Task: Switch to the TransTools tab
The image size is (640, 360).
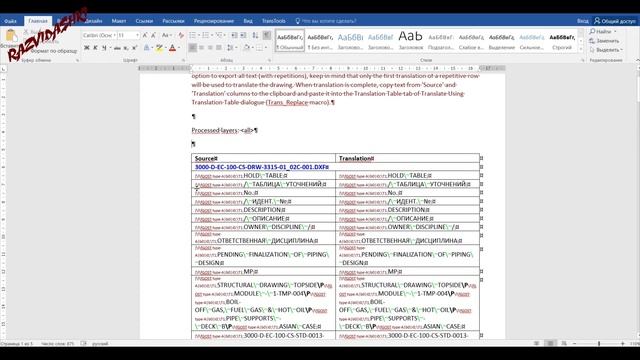Action: (273, 21)
